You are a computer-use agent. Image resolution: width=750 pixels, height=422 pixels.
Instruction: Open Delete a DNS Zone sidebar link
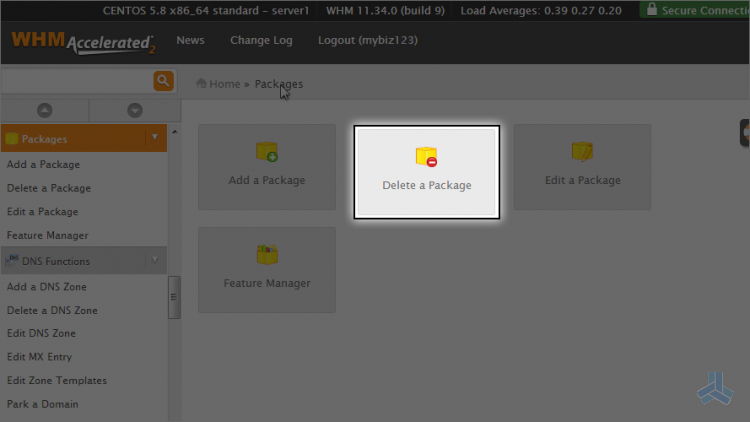[x=52, y=311]
